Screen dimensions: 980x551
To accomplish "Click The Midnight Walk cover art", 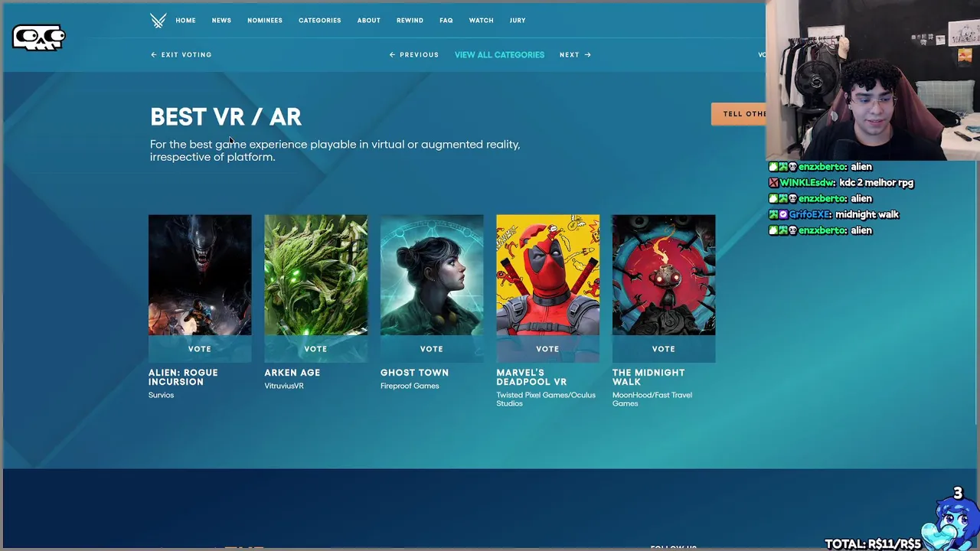I will pos(664,275).
